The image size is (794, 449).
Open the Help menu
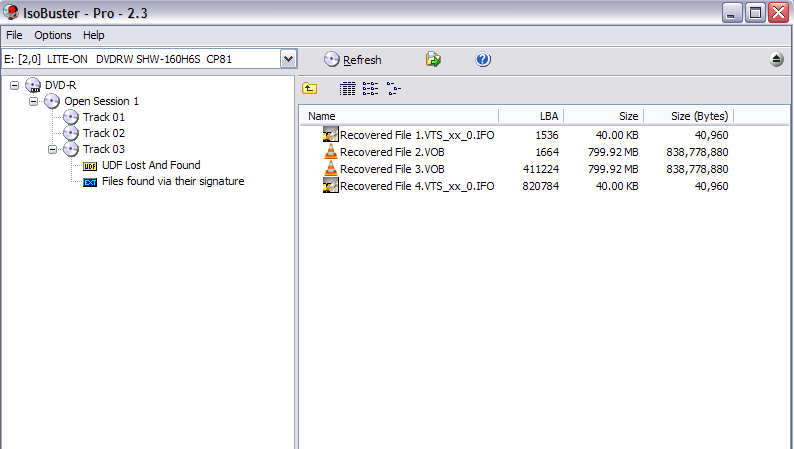pos(94,35)
